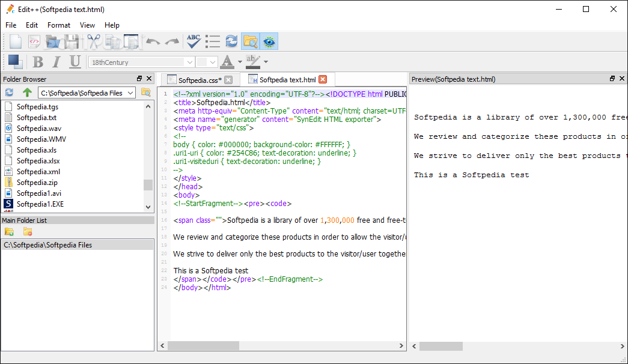Click the blue refresh arrows toolbar icon
628x364 pixels.
(x=231, y=41)
